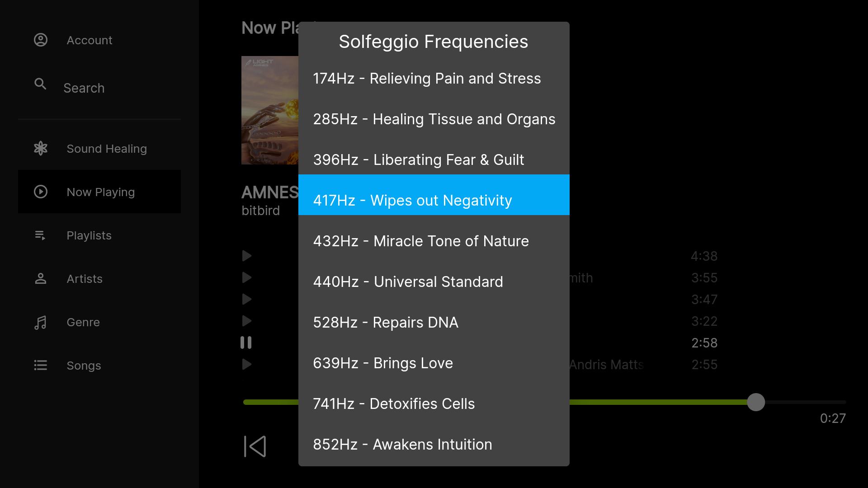Choose 852Hz - Awakens Intuition

pyautogui.click(x=402, y=444)
